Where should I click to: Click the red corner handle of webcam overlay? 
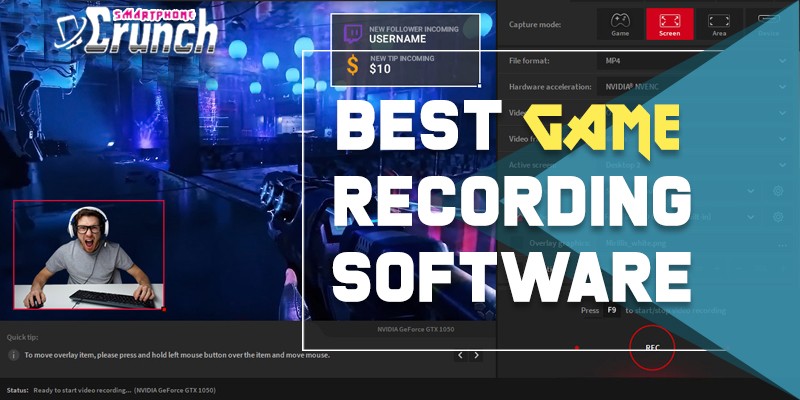tap(164, 309)
